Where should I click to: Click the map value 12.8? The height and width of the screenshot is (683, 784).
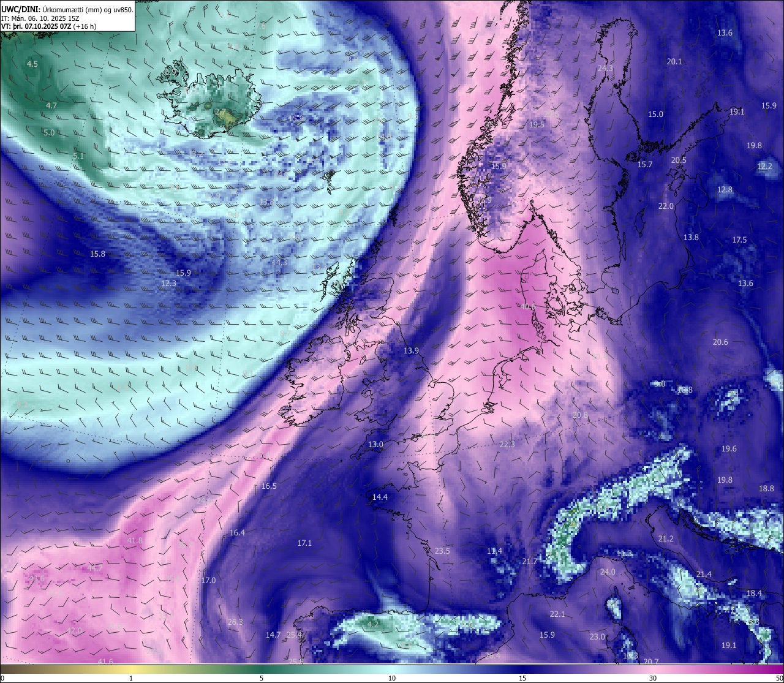pyautogui.click(x=725, y=190)
